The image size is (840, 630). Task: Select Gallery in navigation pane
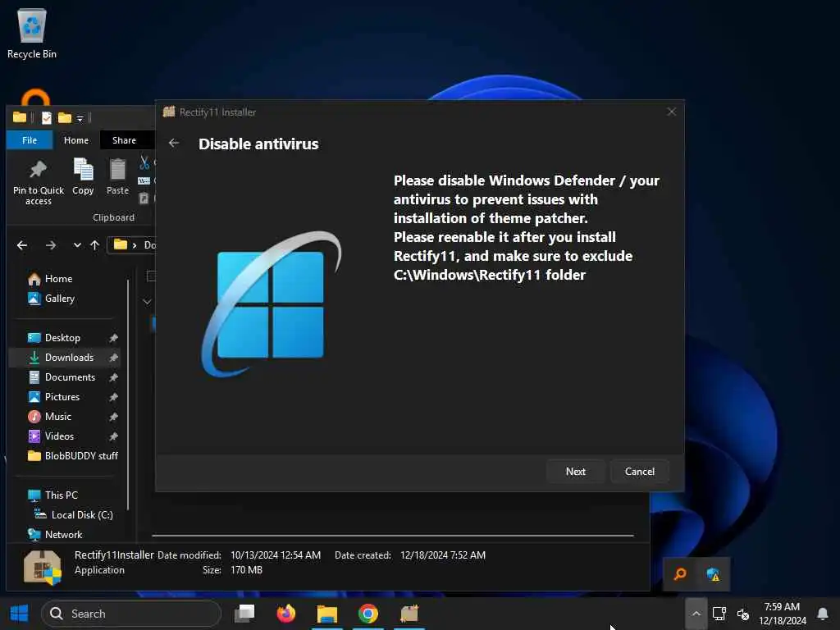click(59, 299)
